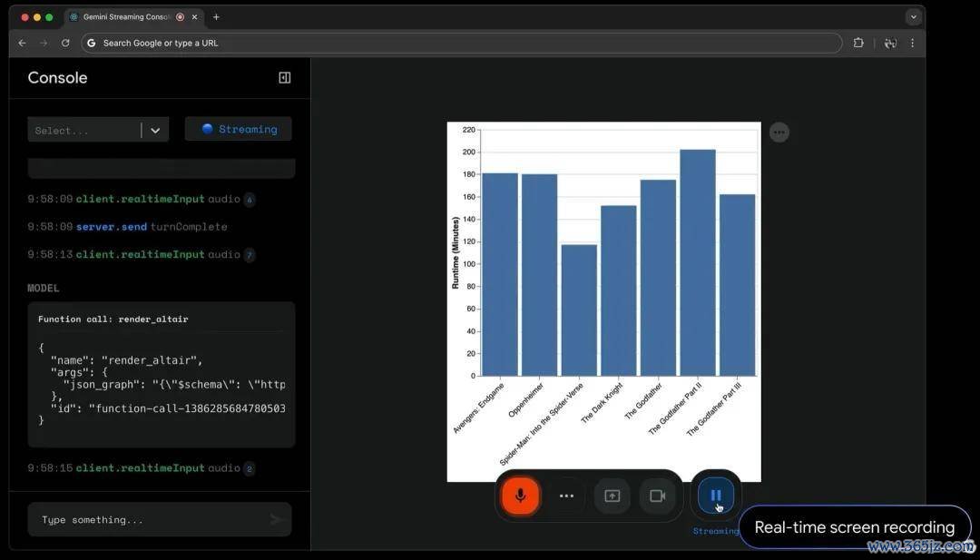Click the Function call: render_altair header
This screenshot has height=560, width=980.
113,319
